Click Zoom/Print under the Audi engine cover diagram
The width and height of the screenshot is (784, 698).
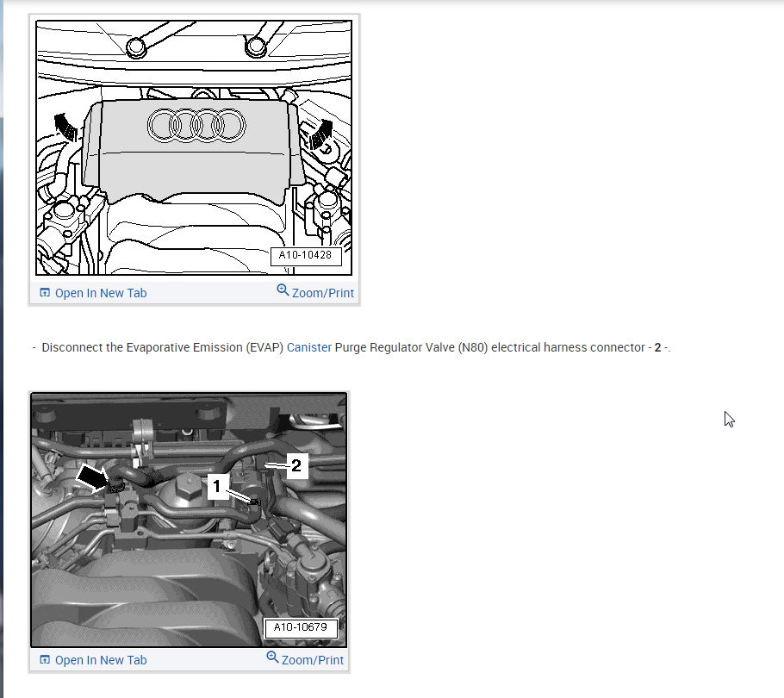click(x=315, y=292)
